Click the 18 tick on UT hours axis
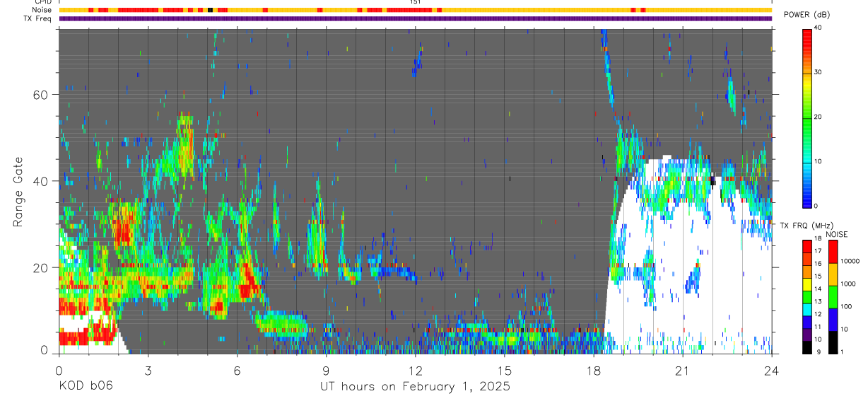The image size is (868, 401). pyautogui.click(x=593, y=371)
